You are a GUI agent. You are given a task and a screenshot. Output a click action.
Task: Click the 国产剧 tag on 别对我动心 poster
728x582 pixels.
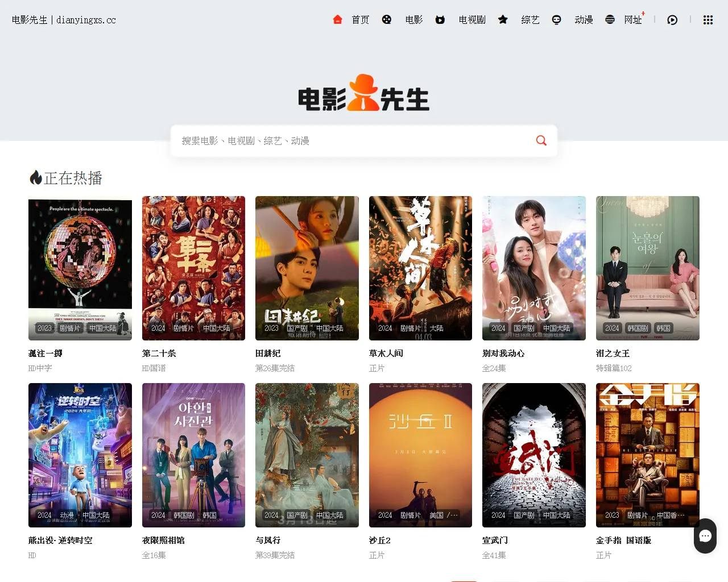pos(524,328)
